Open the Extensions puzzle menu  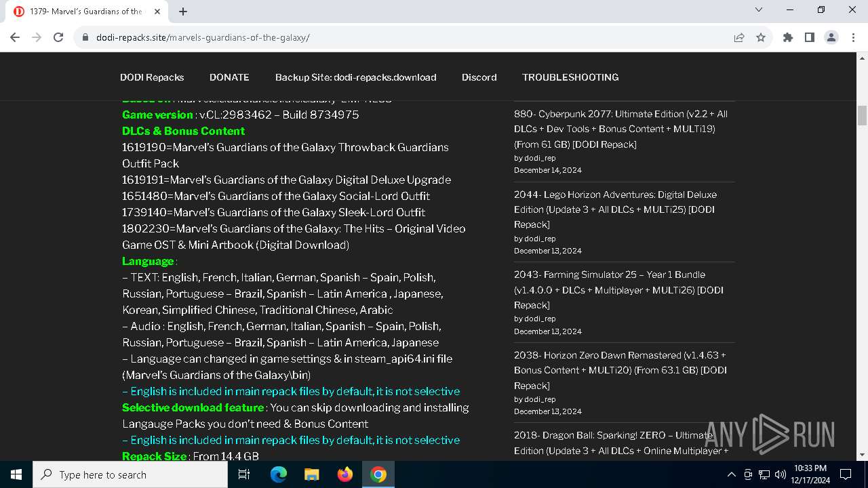[x=788, y=37]
